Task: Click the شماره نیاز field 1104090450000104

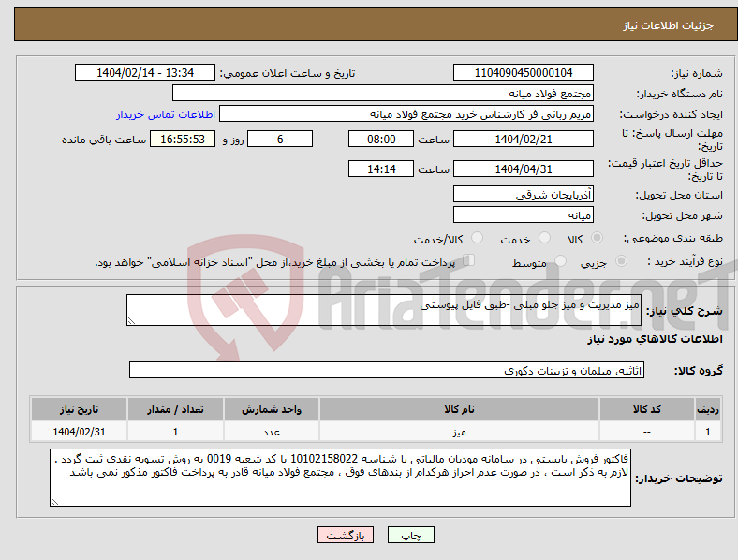Action: click(x=523, y=73)
